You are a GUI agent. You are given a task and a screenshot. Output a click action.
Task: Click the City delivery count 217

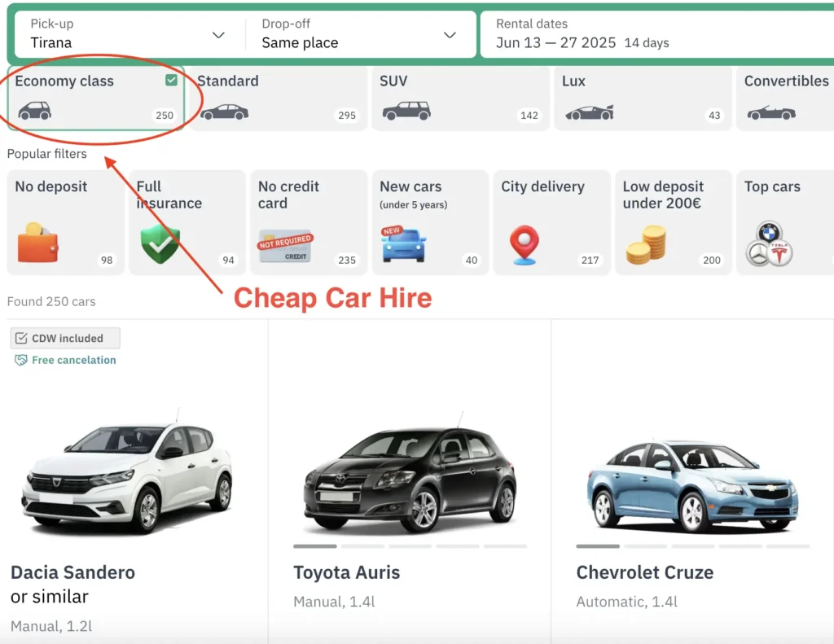tap(590, 260)
